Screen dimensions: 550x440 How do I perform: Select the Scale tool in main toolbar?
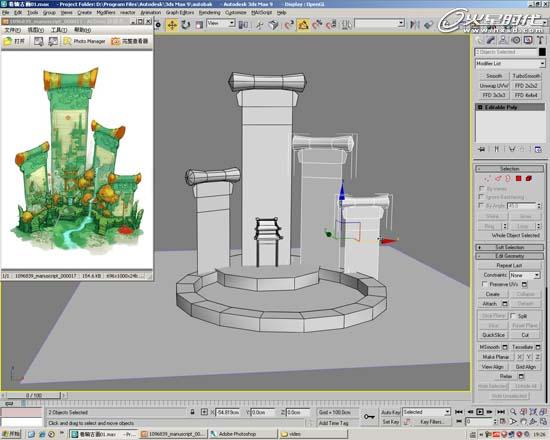point(199,25)
